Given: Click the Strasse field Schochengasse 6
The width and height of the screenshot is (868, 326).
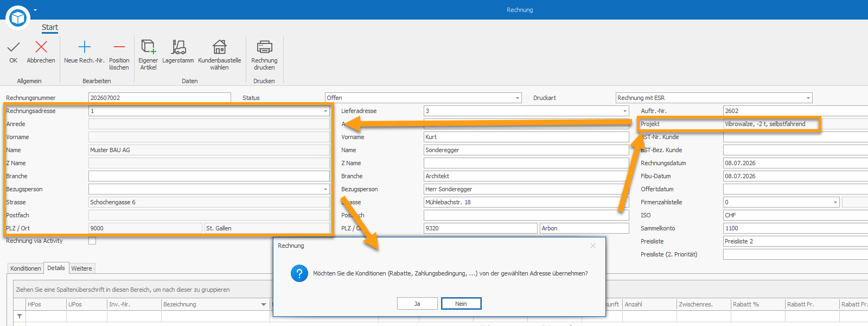Looking at the screenshot, I should [209, 202].
